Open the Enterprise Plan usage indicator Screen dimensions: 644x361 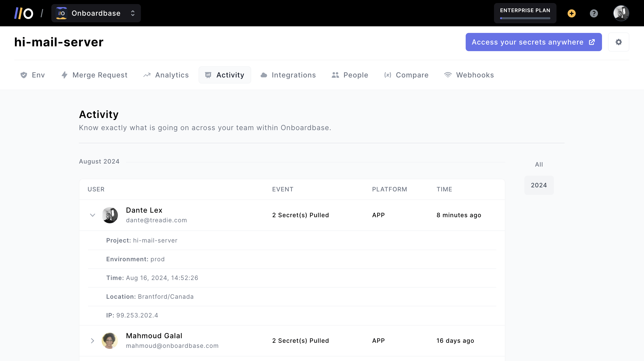pos(525,13)
